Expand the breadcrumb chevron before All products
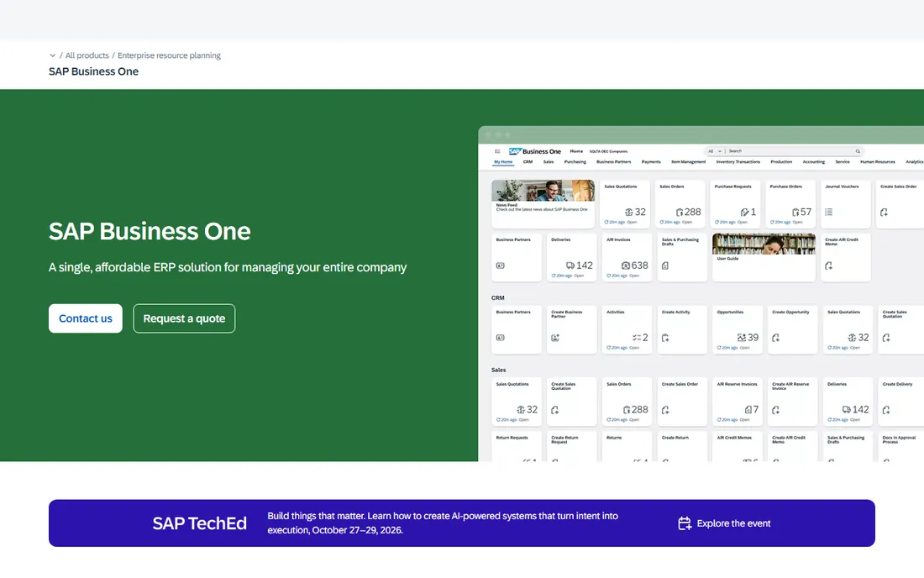924x578 pixels. pyautogui.click(x=52, y=55)
